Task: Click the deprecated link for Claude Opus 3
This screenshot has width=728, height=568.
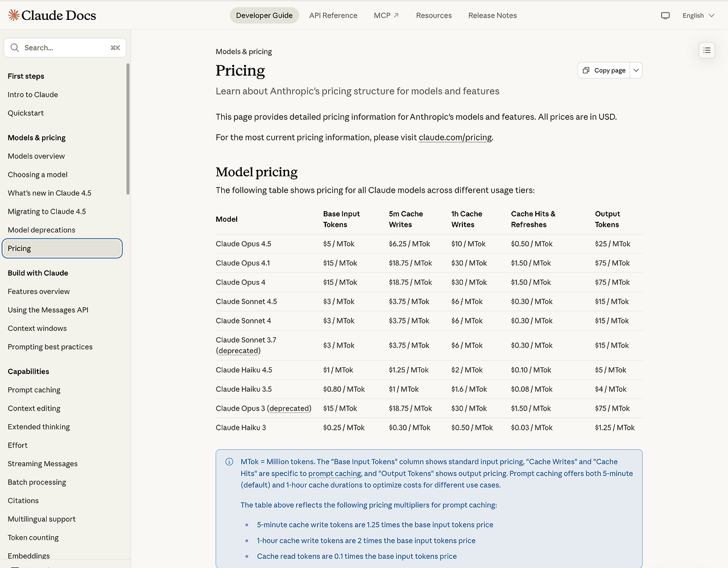Action: (289, 408)
